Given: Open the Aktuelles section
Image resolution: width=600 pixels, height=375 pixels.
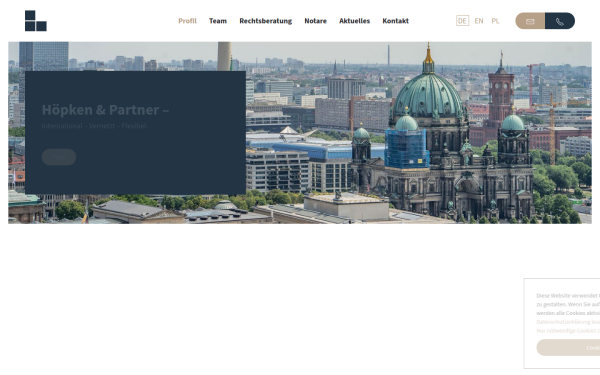Looking at the screenshot, I should point(354,21).
